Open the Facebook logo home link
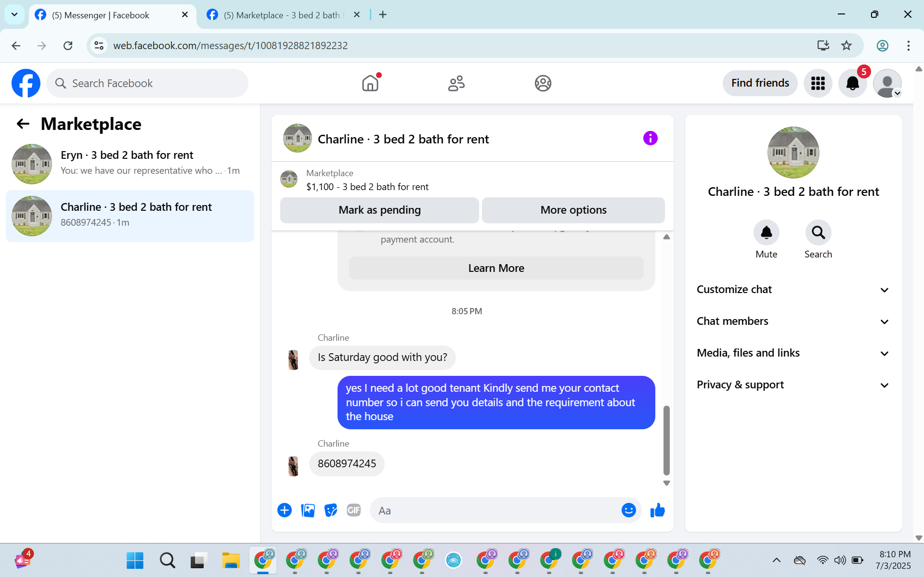The width and height of the screenshot is (924, 577). [x=26, y=83]
